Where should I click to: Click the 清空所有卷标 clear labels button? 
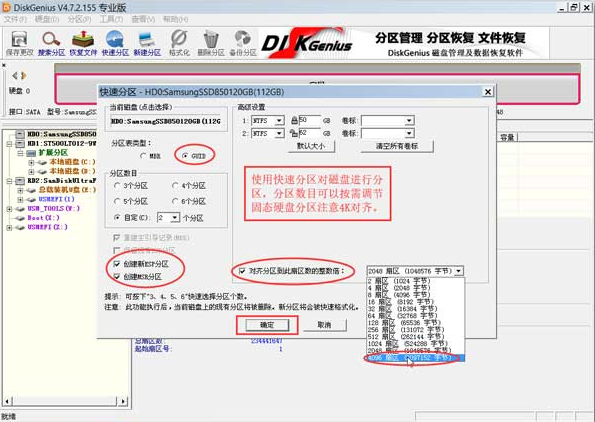coord(397,146)
